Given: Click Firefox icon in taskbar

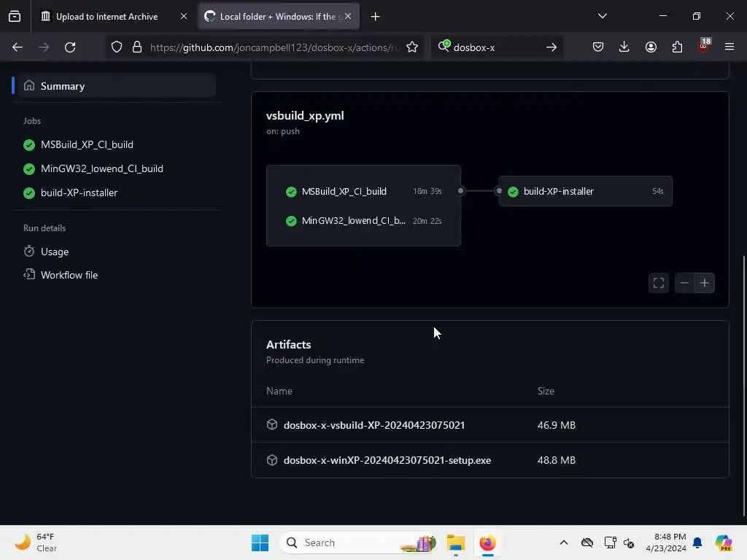Looking at the screenshot, I should pos(488,542).
